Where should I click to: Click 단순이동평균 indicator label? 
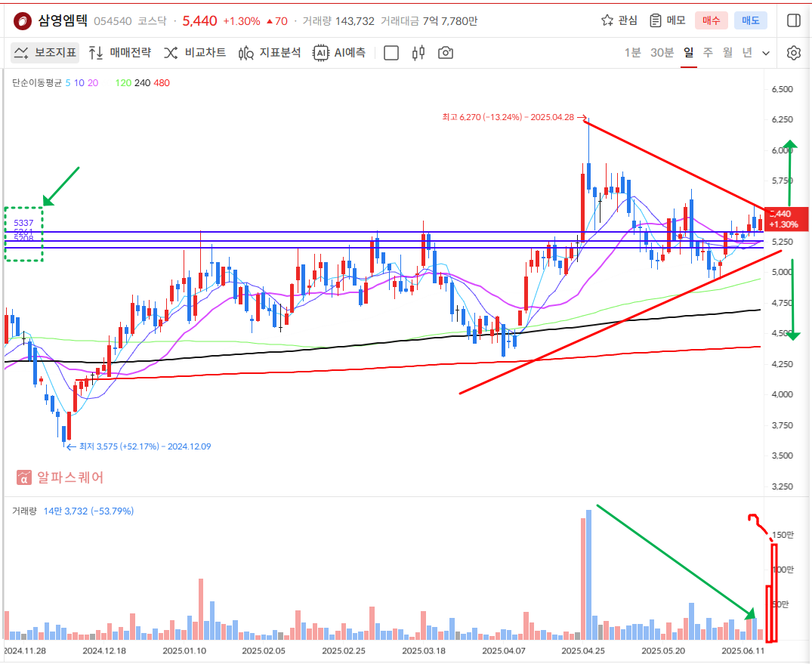37,83
